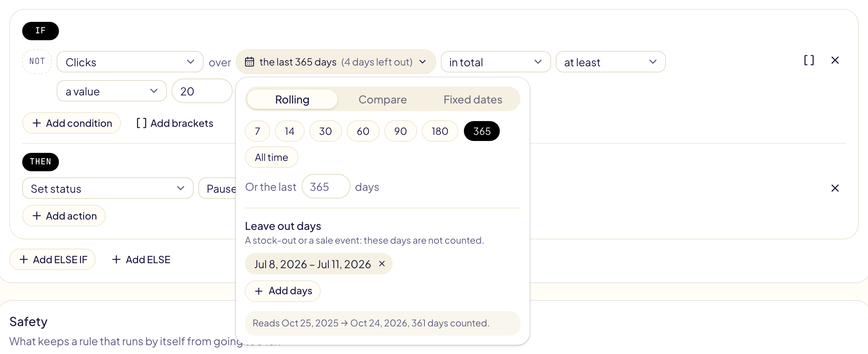The image size is (868, 354).
Task: Select the 30 days preset
Action: point(326,131)
